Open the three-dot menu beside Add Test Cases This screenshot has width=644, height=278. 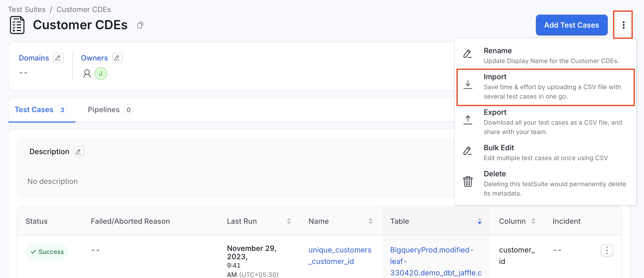[x=623, y=25]
